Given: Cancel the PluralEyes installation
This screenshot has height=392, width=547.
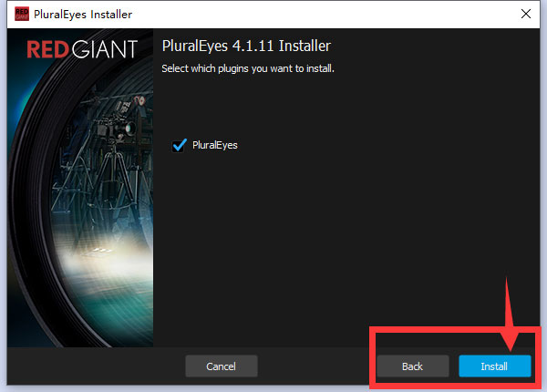Looking at the screenshot, I should tap(222, 366).
